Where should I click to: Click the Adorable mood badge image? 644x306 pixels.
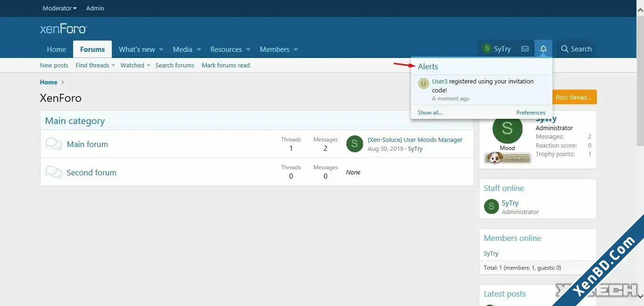tap(507, 158)
